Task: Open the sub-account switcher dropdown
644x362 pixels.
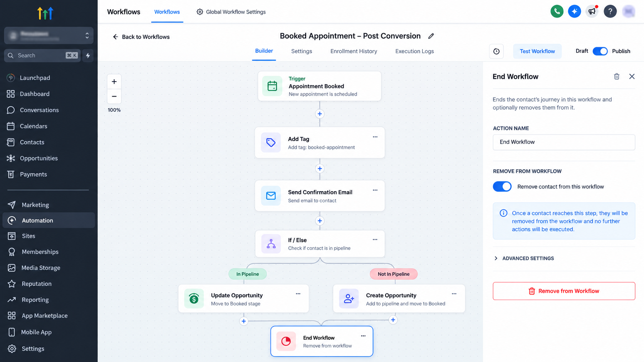Action: pos(49,35)
